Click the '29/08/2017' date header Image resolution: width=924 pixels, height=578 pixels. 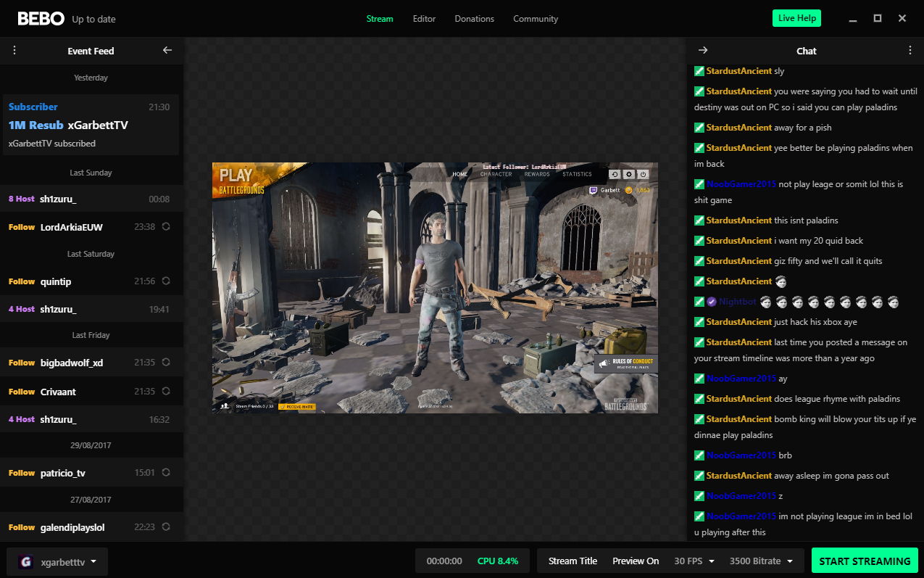[91, 445]
